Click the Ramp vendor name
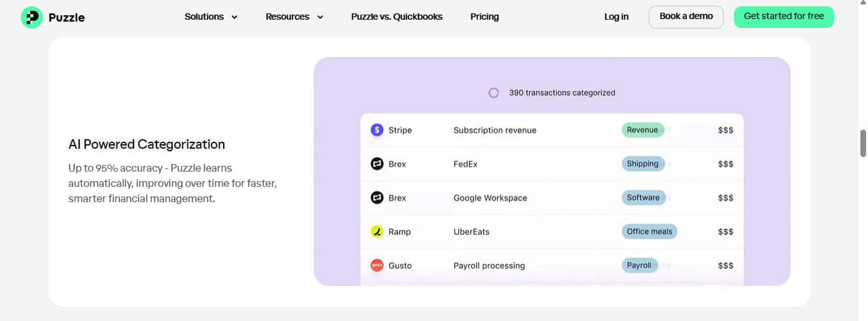Screen dimensions: 868x321 400,232
